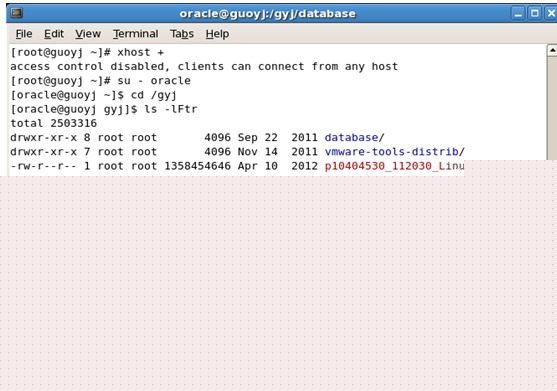
Task: Click the 'total 2503316' output line
Action: [x=54, y=123]
